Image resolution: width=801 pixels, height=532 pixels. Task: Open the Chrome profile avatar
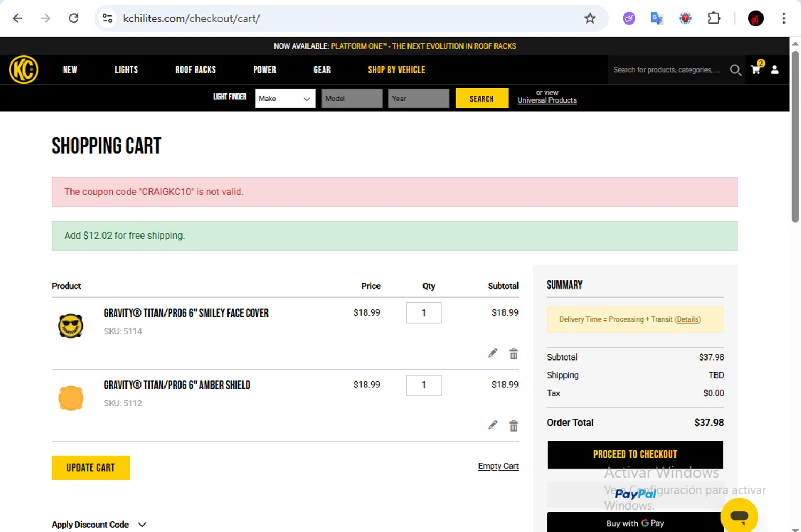click(756, 19)
